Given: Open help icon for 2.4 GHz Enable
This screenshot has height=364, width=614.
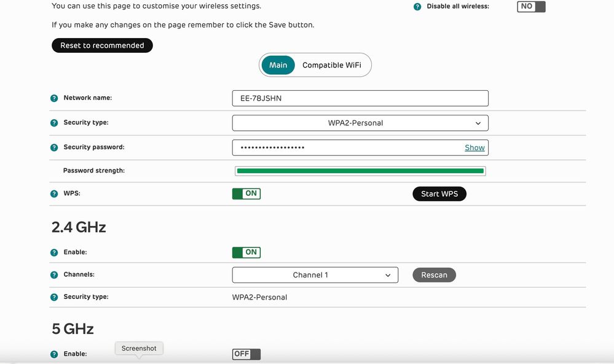Looking at the screenshot, I should pyautogui.click(x=54, y=252).
